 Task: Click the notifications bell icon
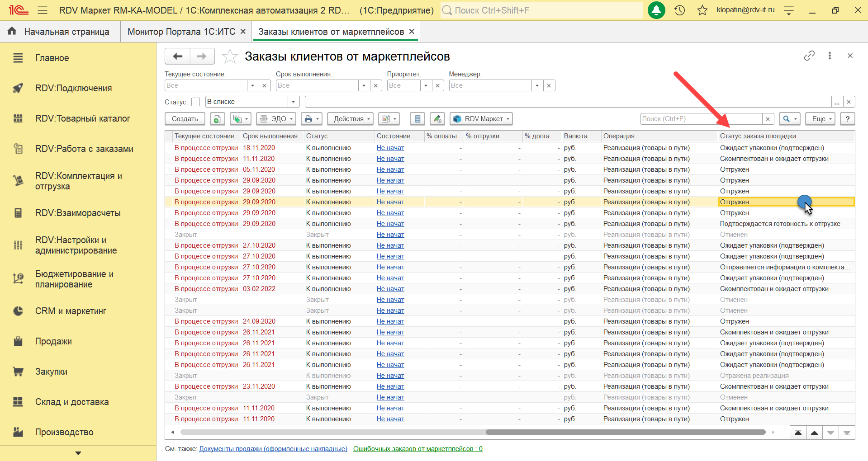pyautogui.click(x=656, y=10)
